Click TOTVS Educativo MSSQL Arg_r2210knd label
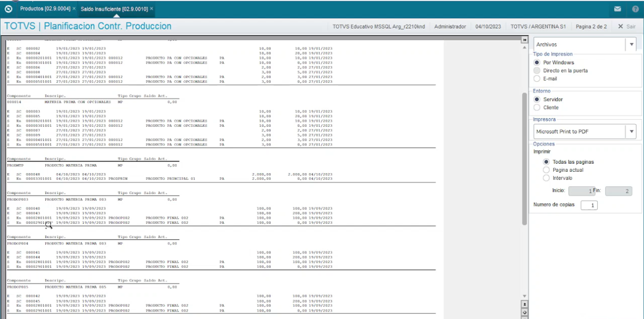Image resolution: width=644 pixels, height=319 pixels. tap(378, 26)
